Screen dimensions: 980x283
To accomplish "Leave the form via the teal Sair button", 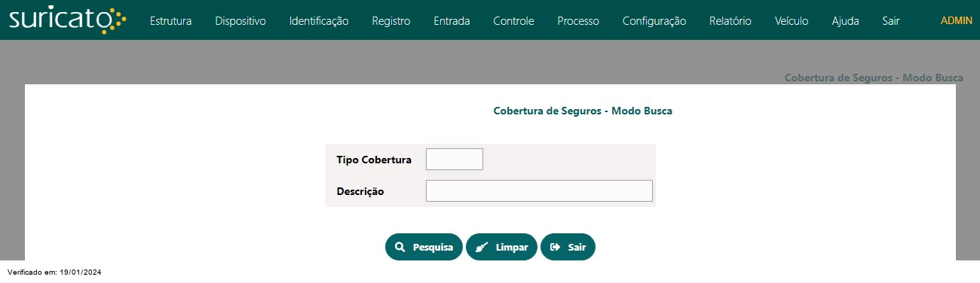I will [568, 247].
